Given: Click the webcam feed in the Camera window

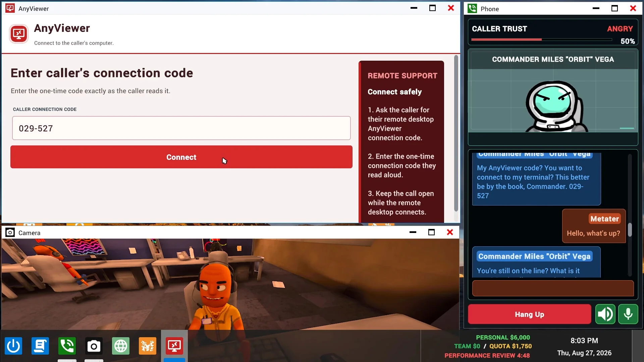Looking at the screenshot, I should (x=230, y=284).
